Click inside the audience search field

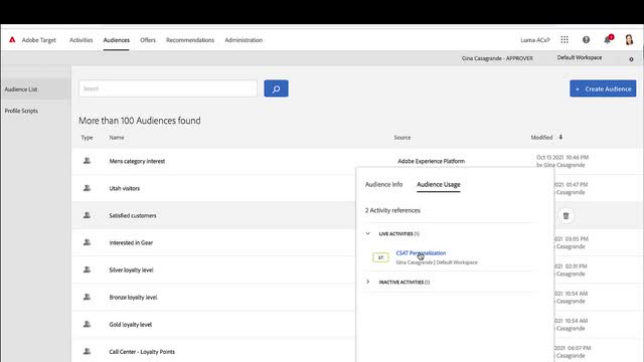pos(168,88)
